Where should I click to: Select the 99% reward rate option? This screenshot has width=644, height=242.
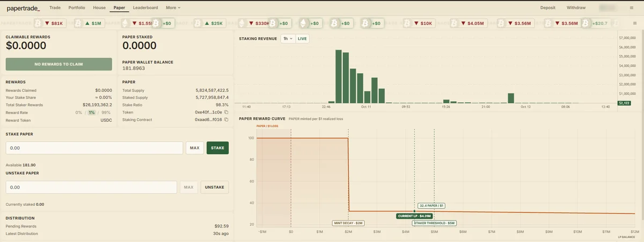point(106,112)
